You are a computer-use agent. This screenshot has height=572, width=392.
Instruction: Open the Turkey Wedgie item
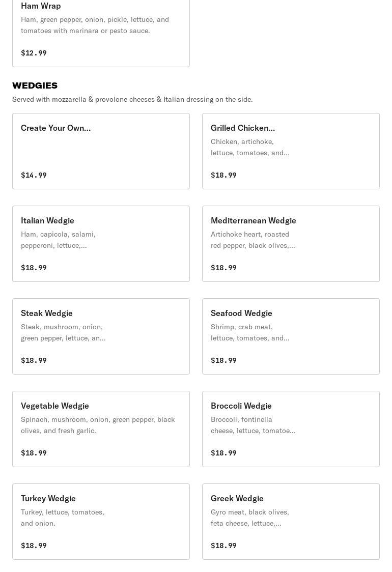(x=101, y=521)
